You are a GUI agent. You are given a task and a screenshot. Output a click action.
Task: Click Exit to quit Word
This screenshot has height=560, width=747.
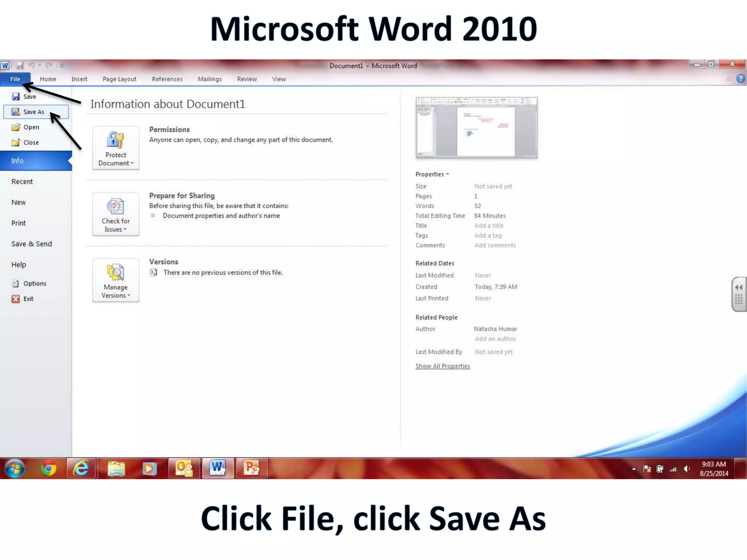[x=36, y=299]
